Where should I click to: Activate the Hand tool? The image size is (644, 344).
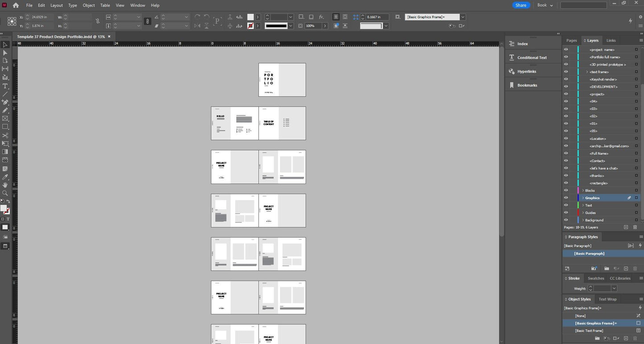(x=5, y=185)
